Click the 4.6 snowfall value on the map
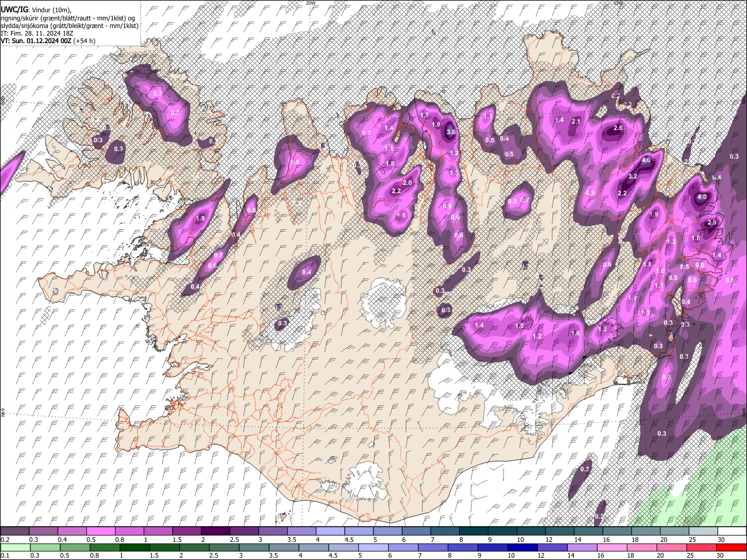 pos(702,197)
